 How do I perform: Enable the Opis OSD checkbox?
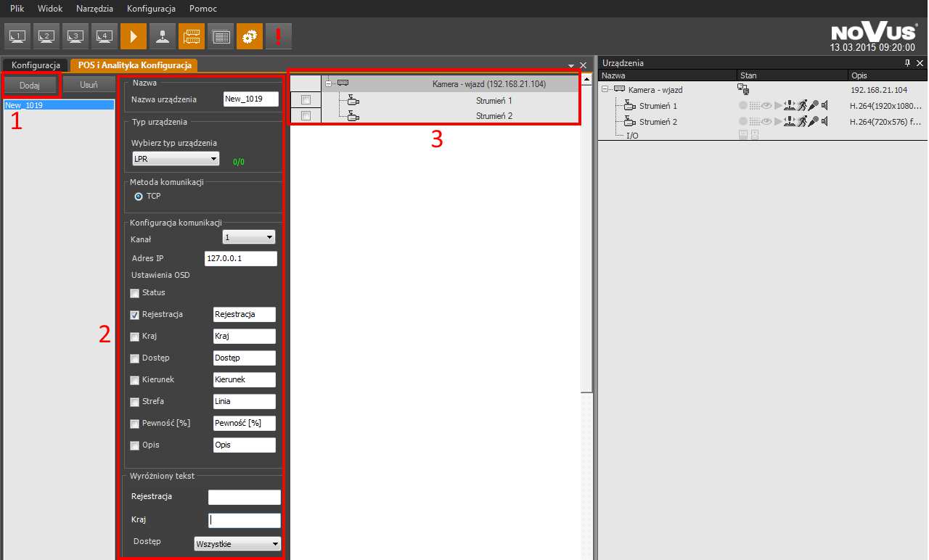[134, 445]
